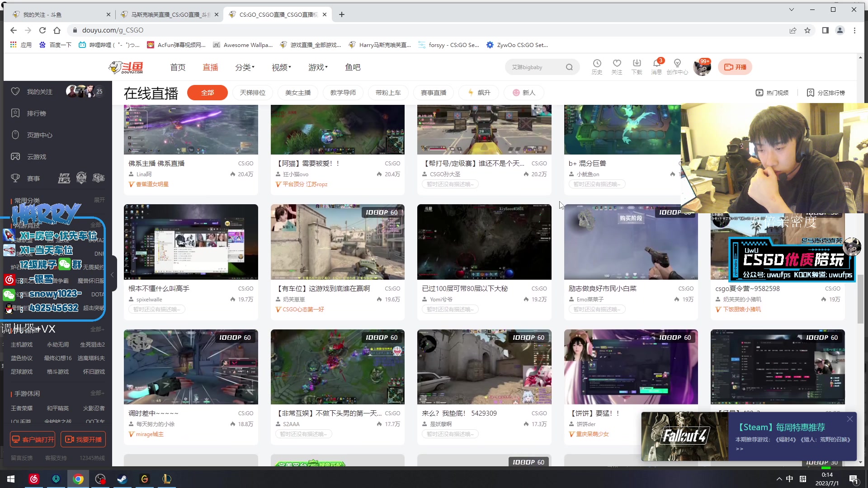Open the taskbar notification center
The width and height of the screenshot is (868, 488).
(x=854, y=479)
